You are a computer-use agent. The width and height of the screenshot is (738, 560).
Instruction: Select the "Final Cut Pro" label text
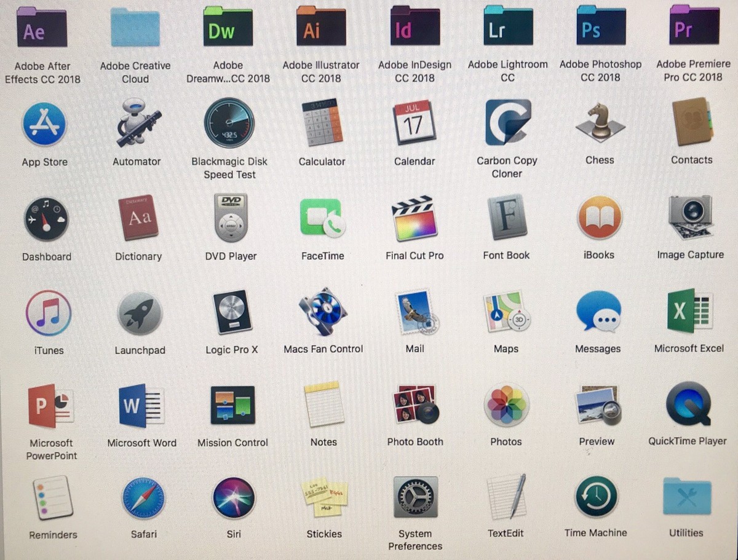415,255
